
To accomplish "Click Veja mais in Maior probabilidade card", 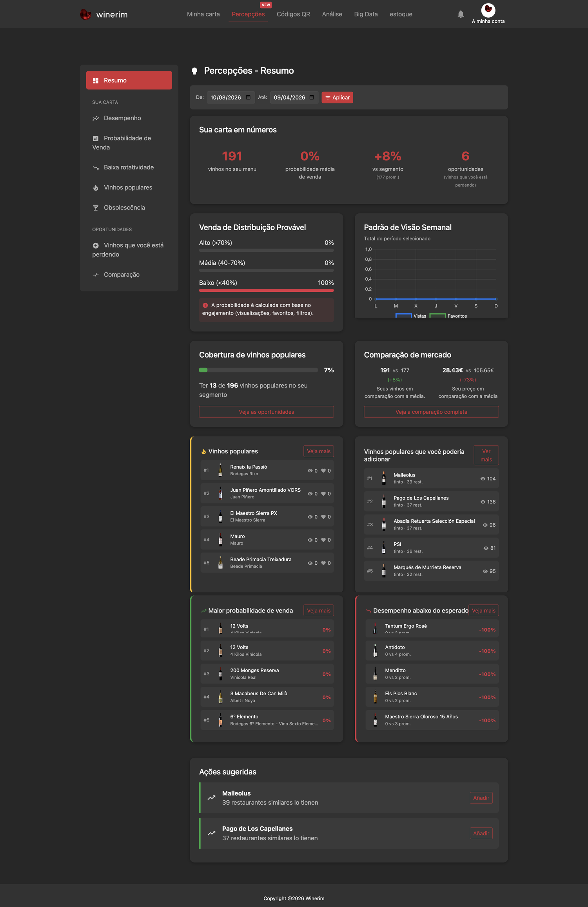I will (319, 611).
